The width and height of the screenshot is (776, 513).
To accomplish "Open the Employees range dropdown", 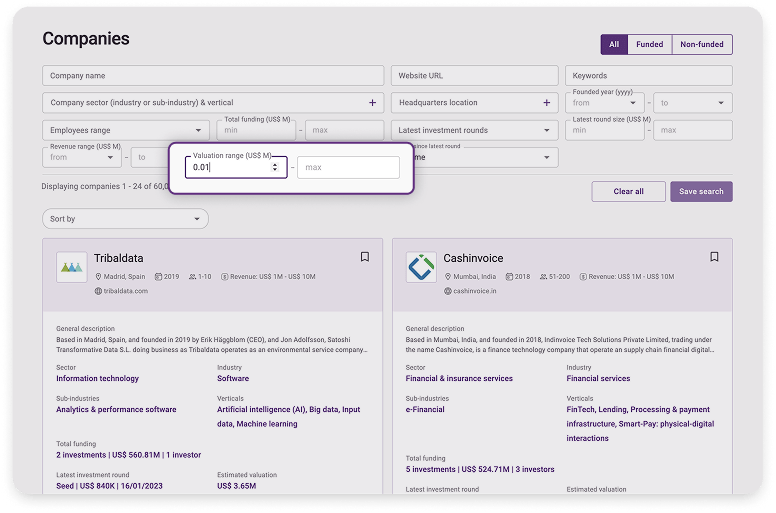I will (x=126, y=130).
